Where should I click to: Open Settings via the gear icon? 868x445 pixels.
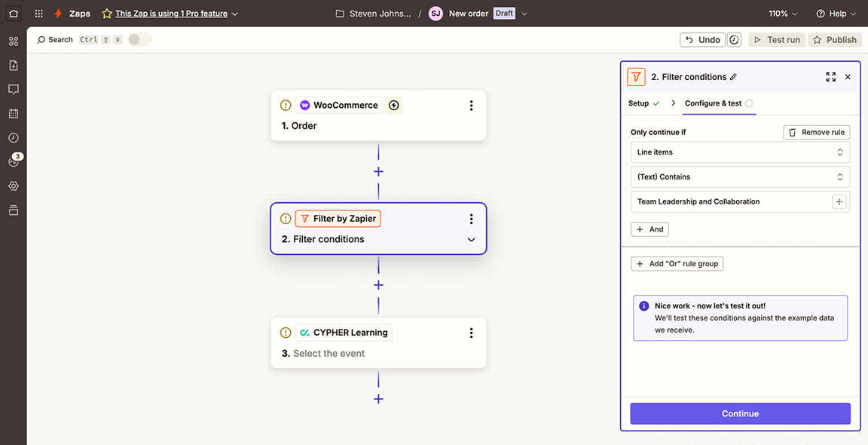(13, 186)
